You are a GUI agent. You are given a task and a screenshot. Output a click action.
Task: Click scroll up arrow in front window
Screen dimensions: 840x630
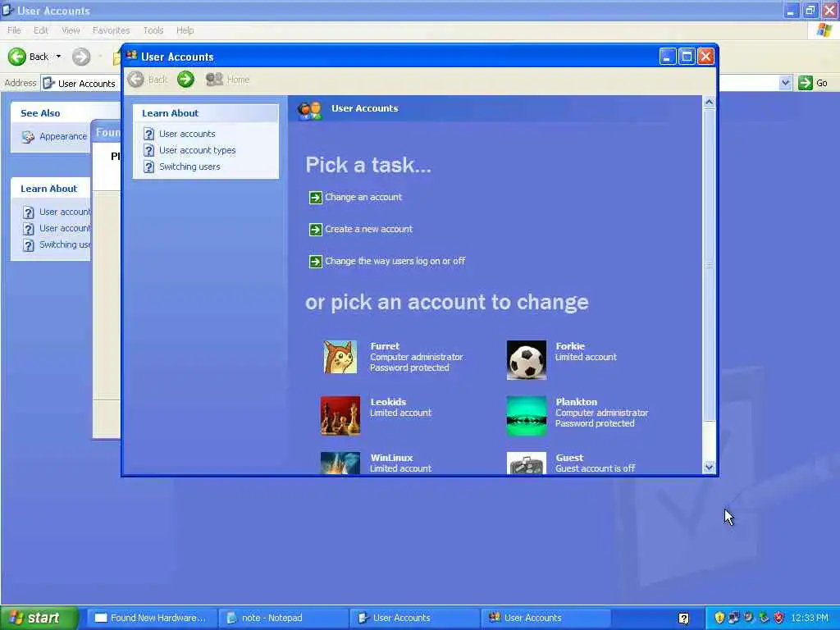point(709,103)
